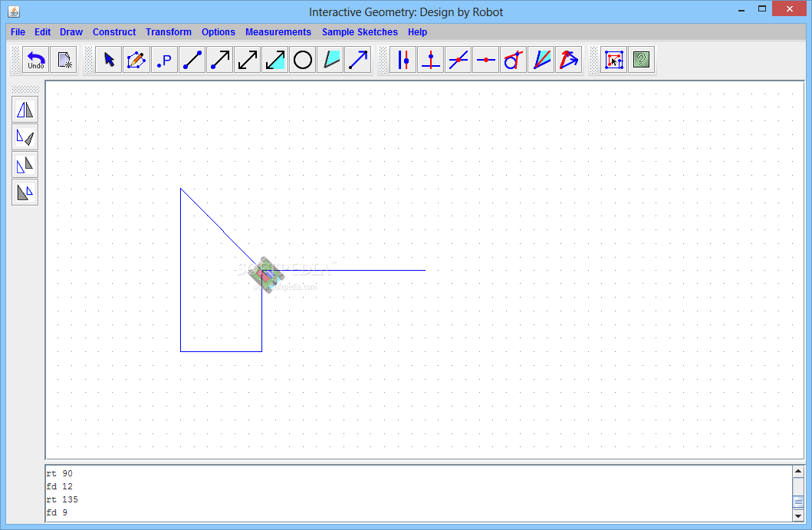The image size is (812, 530).
Task: Open the Edit menu
Action: pos(42,32)
